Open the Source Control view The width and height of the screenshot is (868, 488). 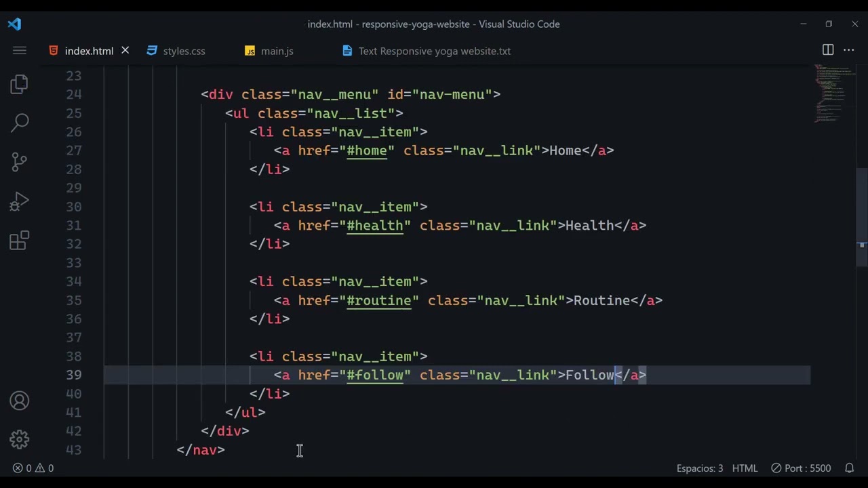click(20, 161)
